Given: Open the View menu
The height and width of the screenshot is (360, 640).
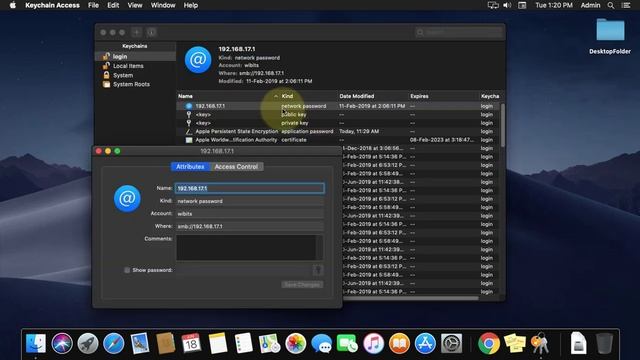Looking at the screenshot, I should tap(135, 5).
